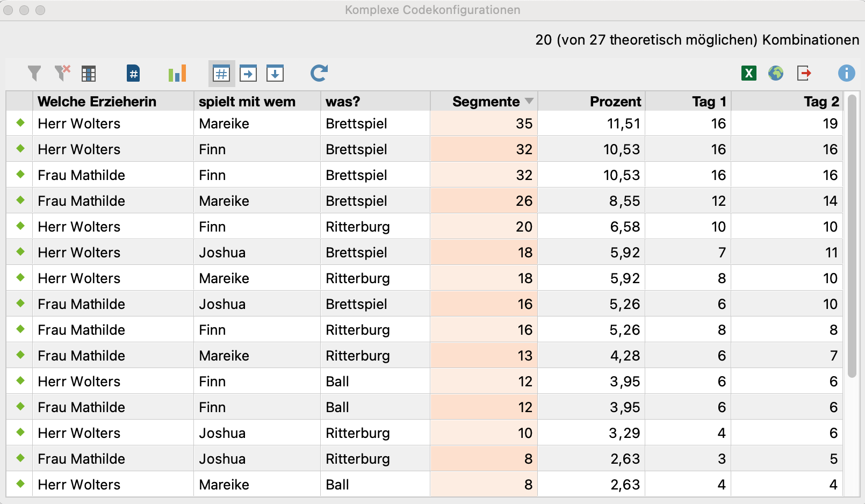Export table to Excel

[749, 73]
